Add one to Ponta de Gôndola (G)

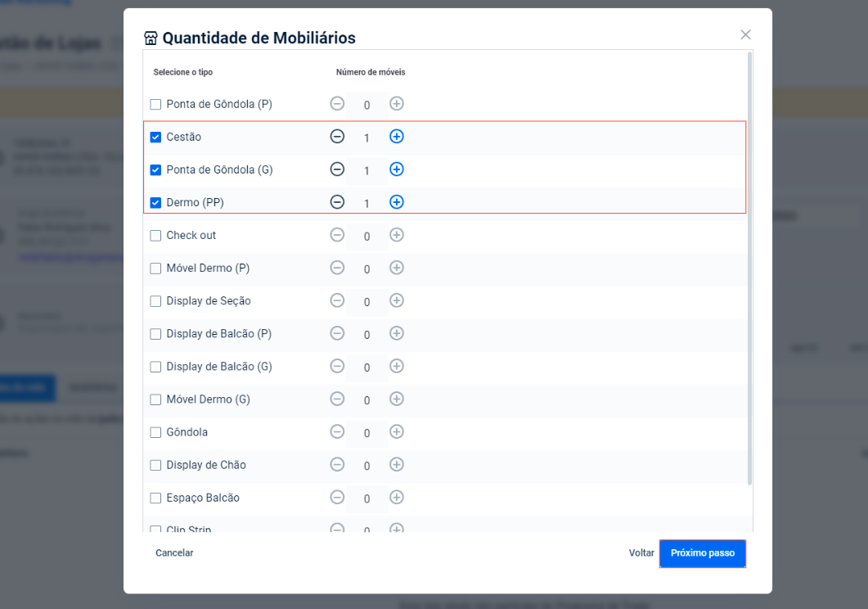click(x=397, y=169)
